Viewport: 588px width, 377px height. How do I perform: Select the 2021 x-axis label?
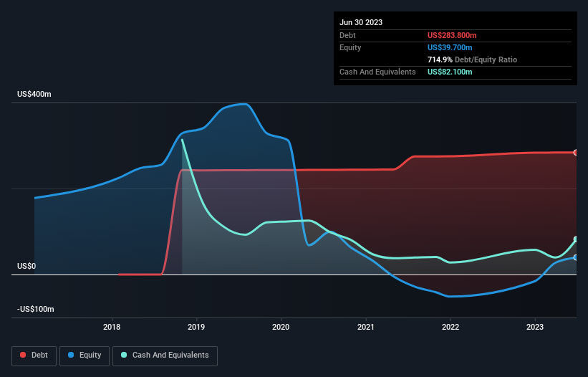[x=366, y=327]
